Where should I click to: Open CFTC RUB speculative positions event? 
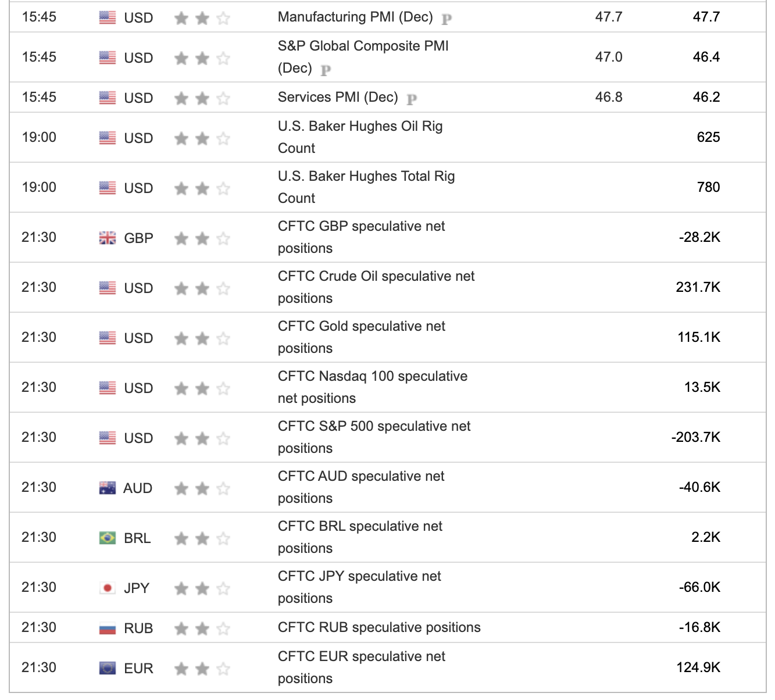tap(379, 627)
